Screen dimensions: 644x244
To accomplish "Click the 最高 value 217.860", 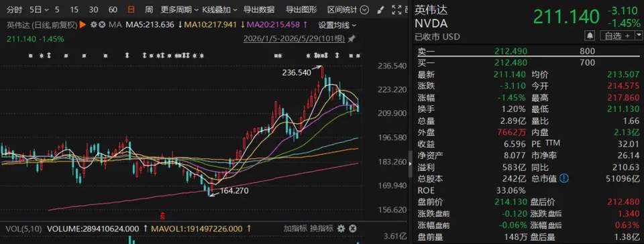I will point(623,98).
